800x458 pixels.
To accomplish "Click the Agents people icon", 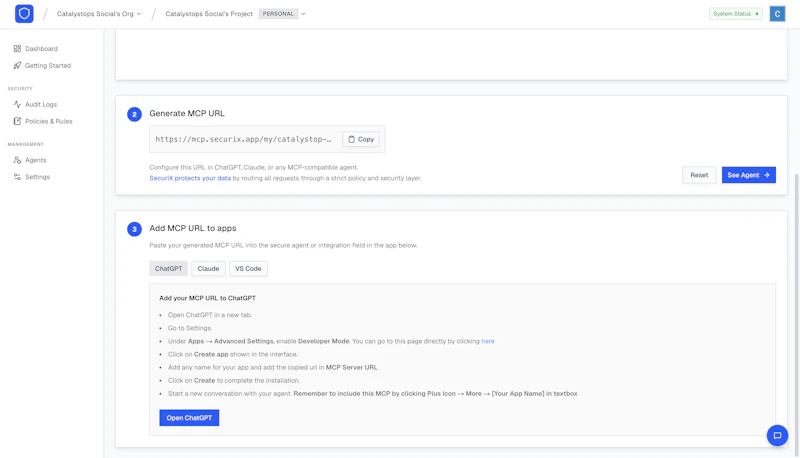I will click(17, 160).
